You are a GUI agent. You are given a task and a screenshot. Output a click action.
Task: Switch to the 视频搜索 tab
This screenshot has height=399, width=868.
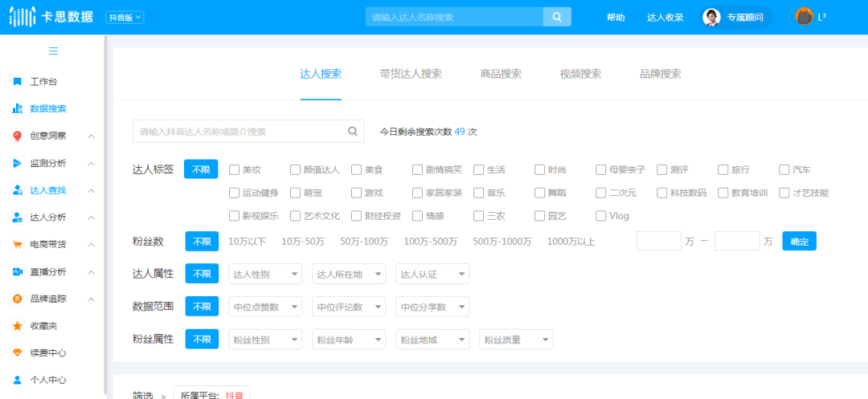[x=581, y=74]
